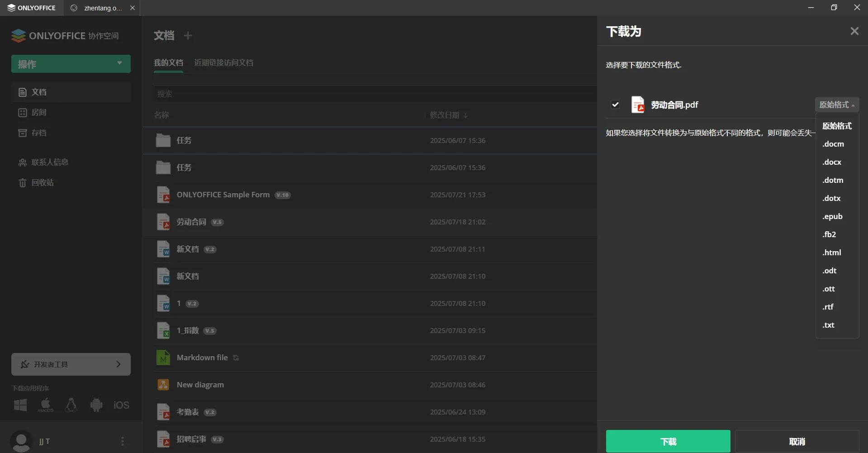The height and width of the screenshot is (453, 868).
Task: Click the 取消 cancel button
Action: point(797,441)
